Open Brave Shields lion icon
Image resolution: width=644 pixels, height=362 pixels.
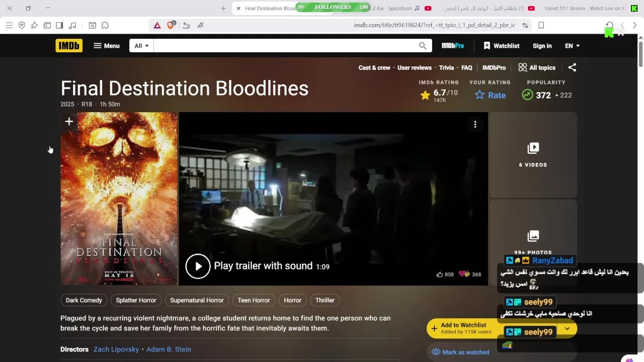(171, 25)
